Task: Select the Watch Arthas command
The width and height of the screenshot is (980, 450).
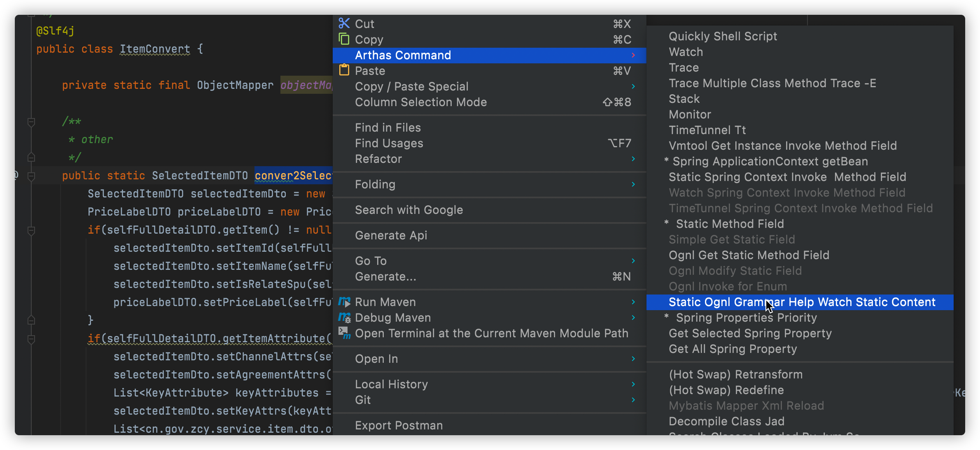Action: pos(800,52)
